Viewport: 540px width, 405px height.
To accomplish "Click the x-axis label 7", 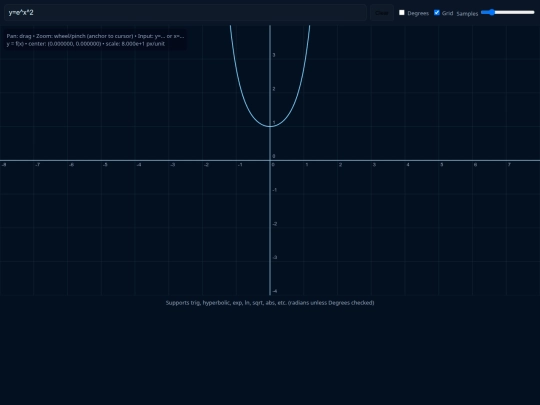I will (509, 165).
